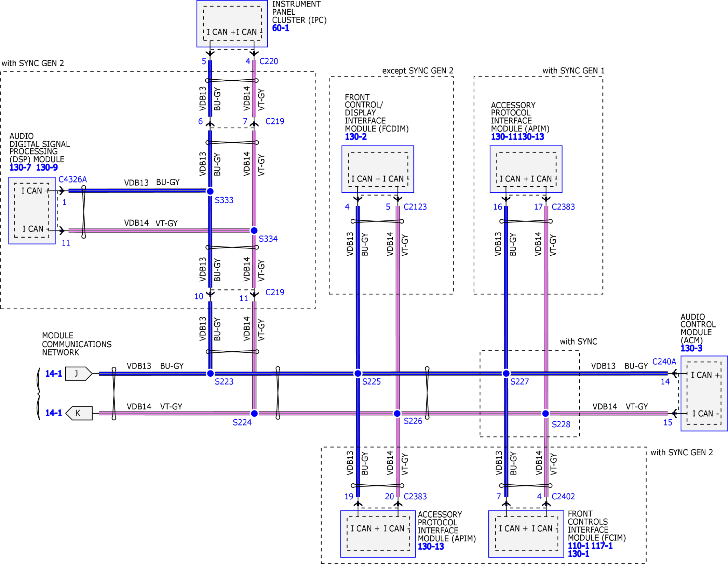
Task: Click the S333 splice node
Action: (210, 191)
